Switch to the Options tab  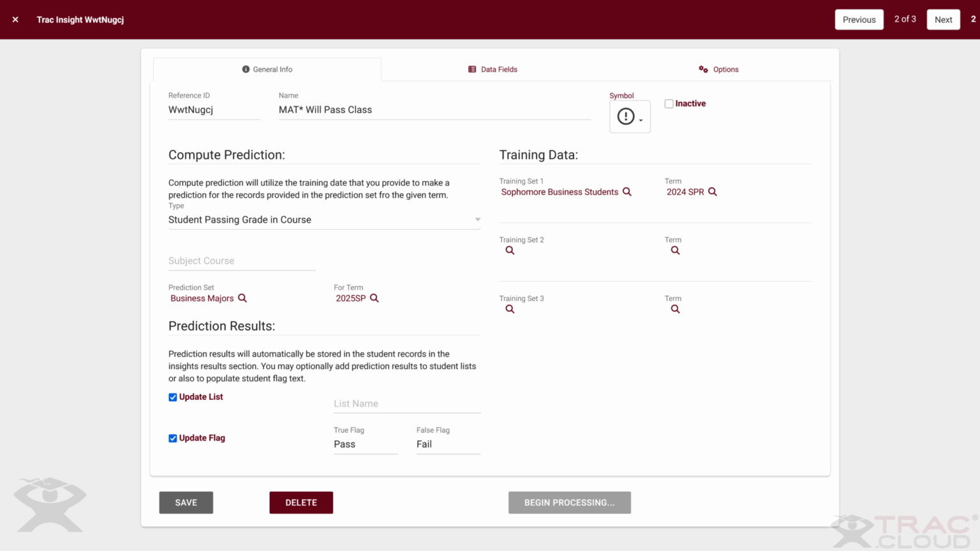coord(718,70)
